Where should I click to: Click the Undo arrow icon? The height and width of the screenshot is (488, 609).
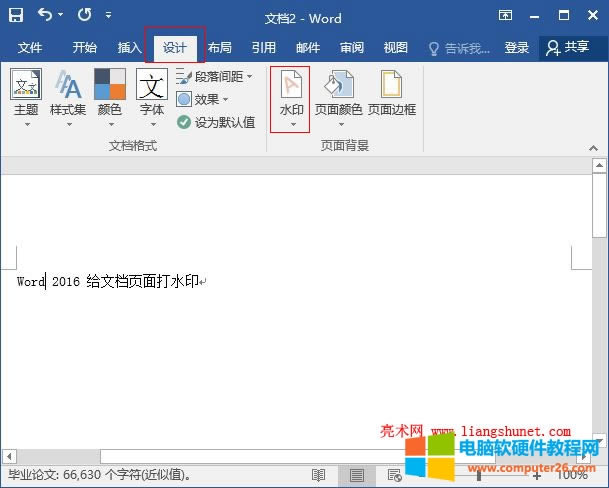[45, 16]
